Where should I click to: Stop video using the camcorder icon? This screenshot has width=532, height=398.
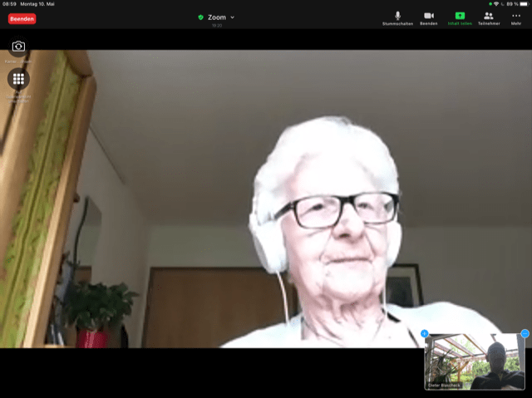429,17
